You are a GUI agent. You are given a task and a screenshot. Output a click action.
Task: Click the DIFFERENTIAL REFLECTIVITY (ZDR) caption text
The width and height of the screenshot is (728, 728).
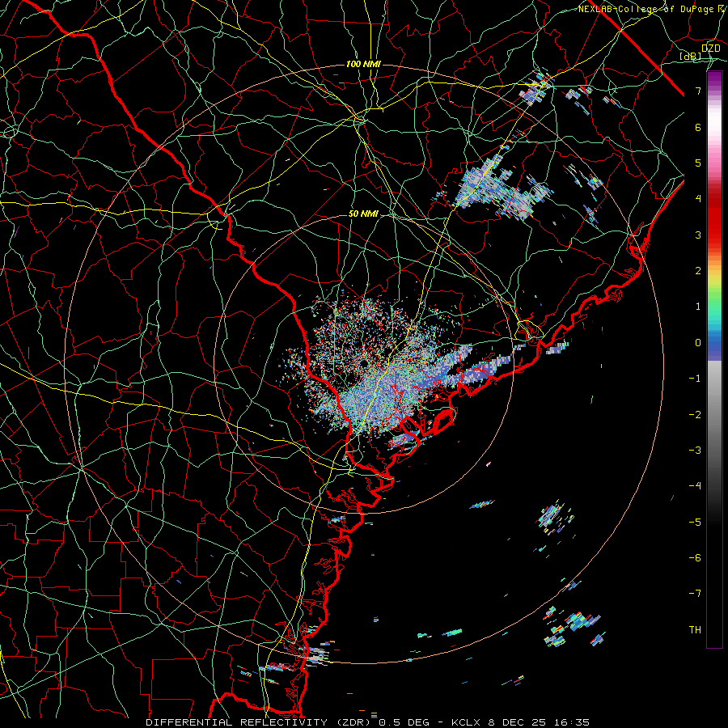pos(260,722)
